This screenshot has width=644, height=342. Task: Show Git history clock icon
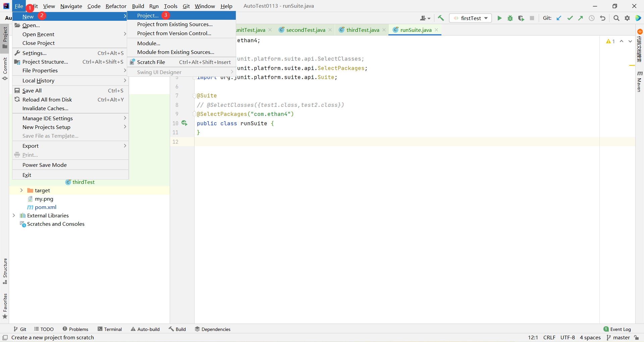tap(592, 18)
